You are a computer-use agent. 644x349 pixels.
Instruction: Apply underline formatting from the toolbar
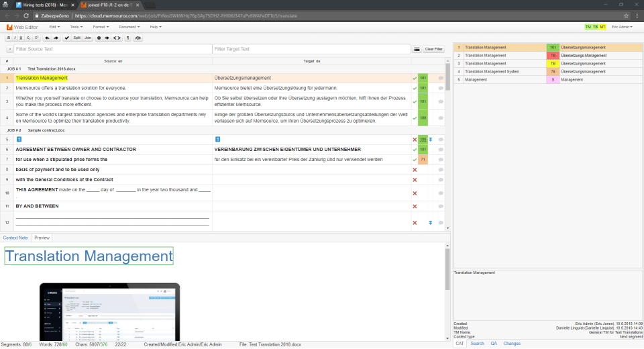21,38
